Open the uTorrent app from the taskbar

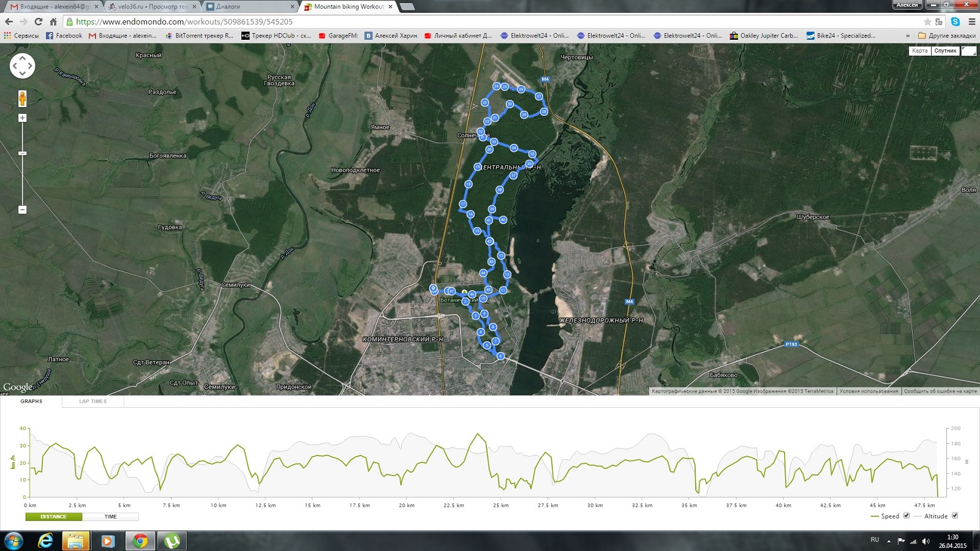[x=172, y=541]
